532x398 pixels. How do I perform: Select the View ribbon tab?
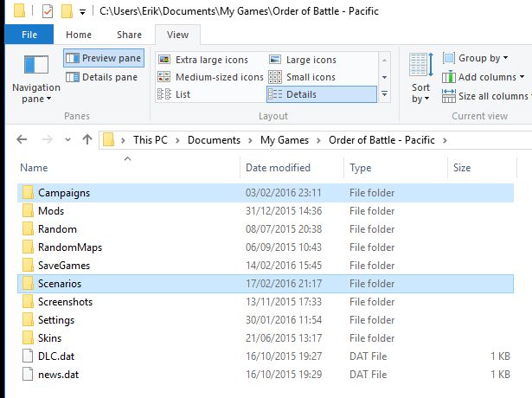tap(177, 35)
